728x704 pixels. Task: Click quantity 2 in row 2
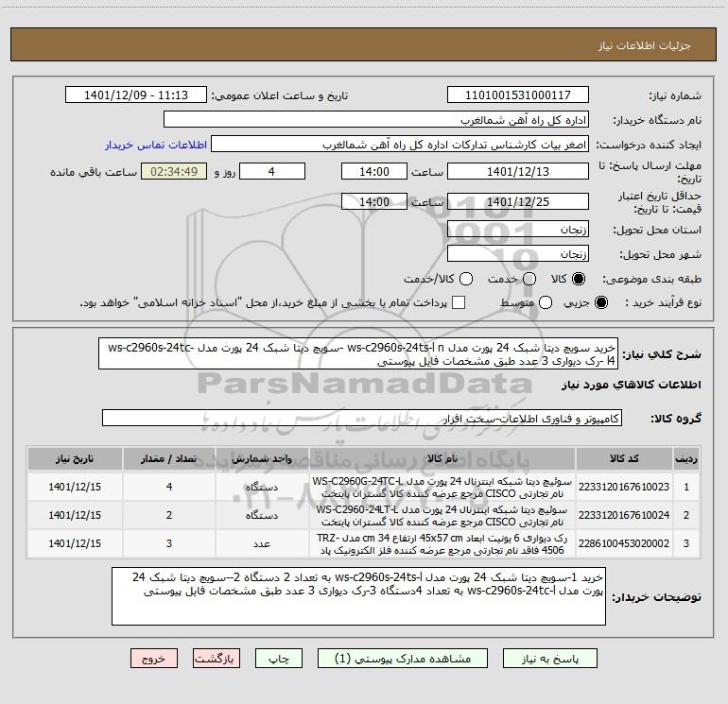[x=169, y=515]
